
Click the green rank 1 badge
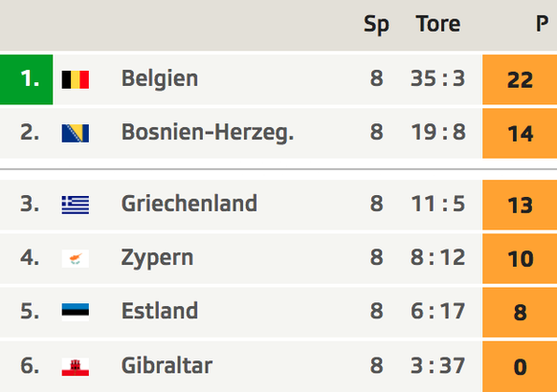pyautogui.click(x=26, y=79)
